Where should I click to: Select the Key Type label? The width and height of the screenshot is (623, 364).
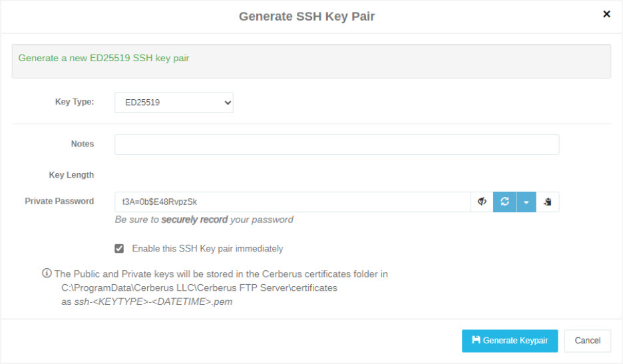(x=75, y=102)
